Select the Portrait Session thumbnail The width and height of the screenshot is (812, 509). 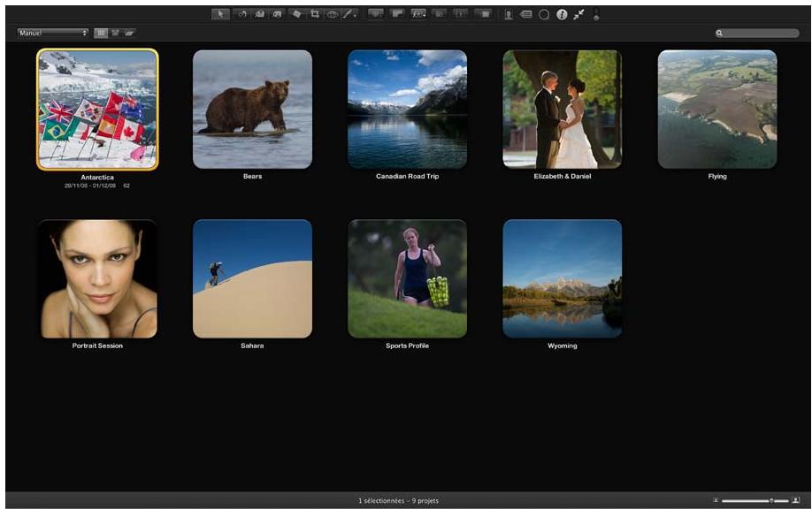97,279
